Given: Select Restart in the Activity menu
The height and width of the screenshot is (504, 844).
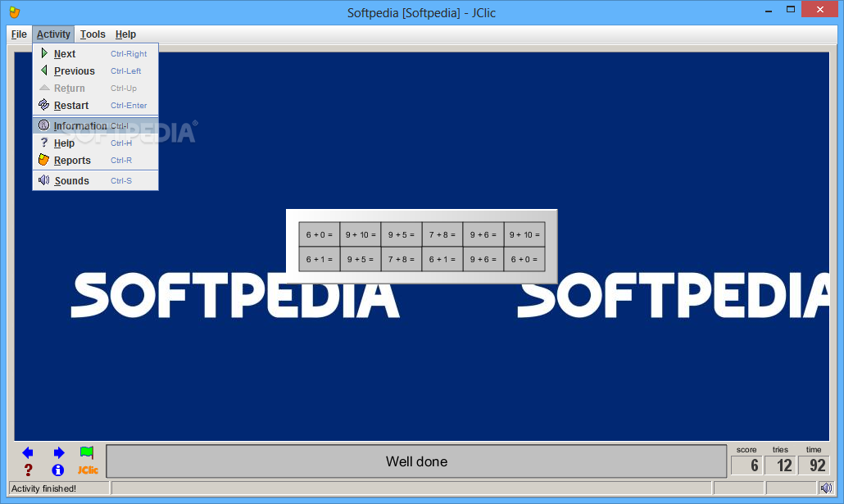Looking at the screenshot, I should point(95,106).
